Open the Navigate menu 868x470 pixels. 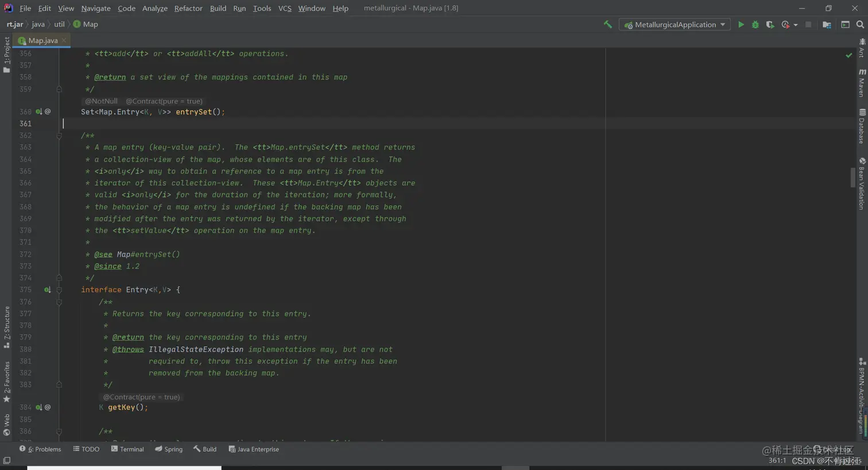click(96, 8)
